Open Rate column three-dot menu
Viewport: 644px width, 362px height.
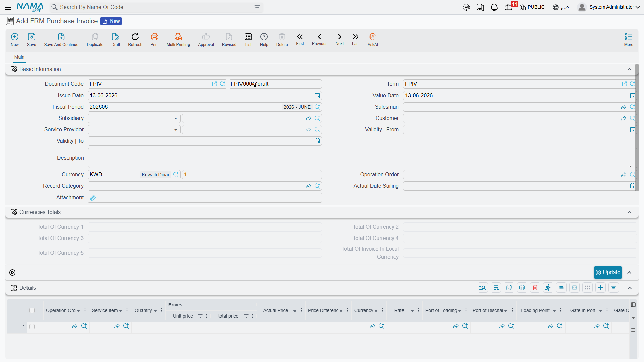click(x=419, y=311)
